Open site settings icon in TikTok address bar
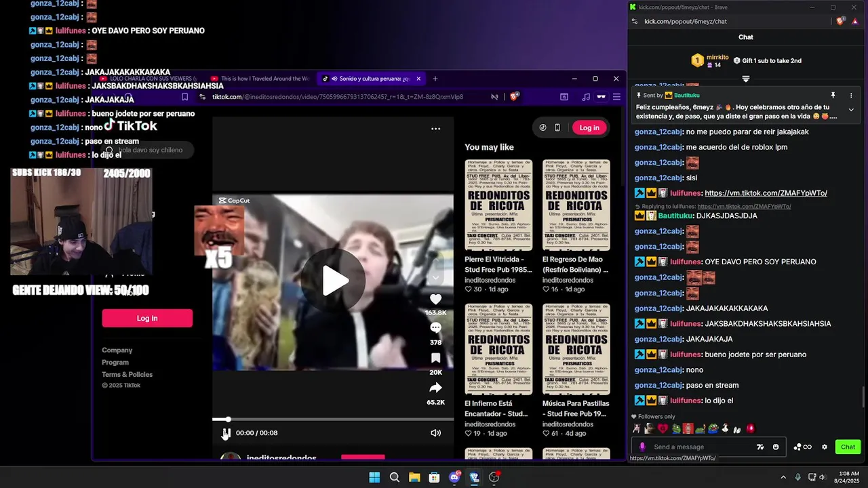This screenshot has width=868, height=488. [202, 97]
